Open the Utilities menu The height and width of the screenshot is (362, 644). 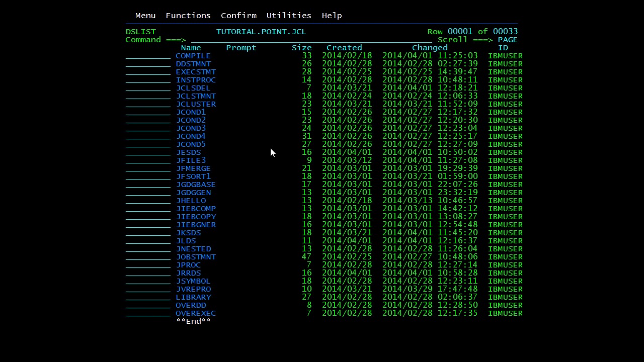[x=289, y=16]
